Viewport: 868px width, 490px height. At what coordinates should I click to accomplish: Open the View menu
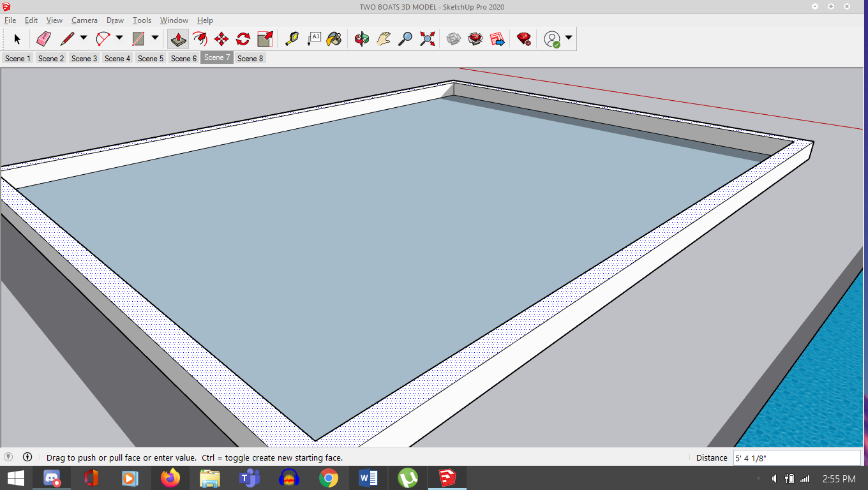pyautogui.click(x=54, y=20)
